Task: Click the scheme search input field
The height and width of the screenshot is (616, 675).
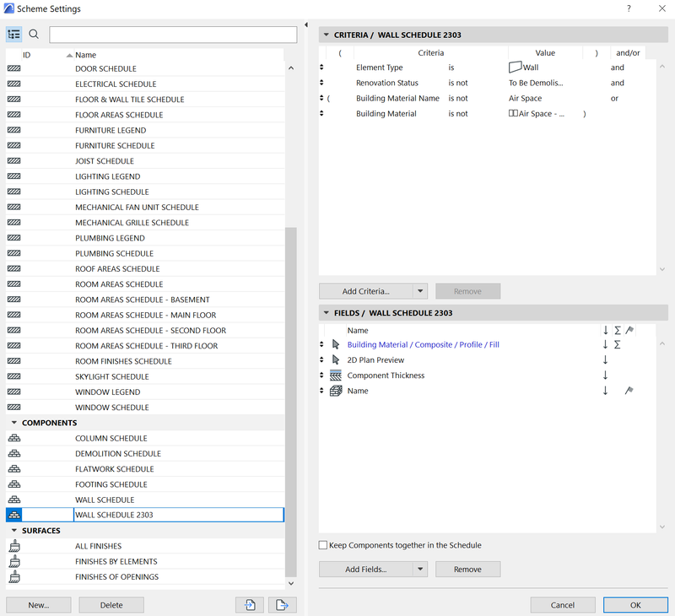Action: click(173, 35)
